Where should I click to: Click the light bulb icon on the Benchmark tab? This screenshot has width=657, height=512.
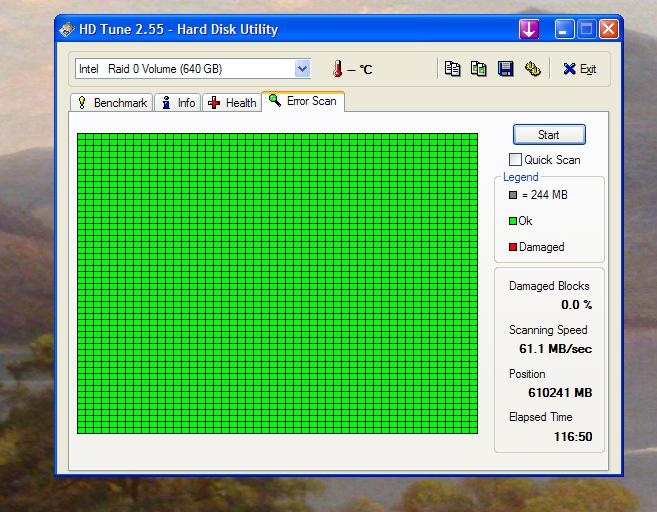tap(82, 103)
